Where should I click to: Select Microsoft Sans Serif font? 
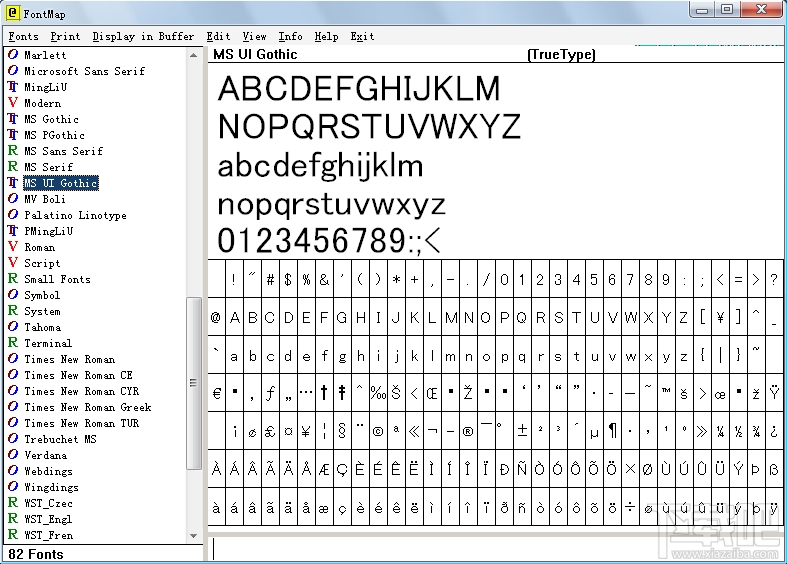coord(84,71)
